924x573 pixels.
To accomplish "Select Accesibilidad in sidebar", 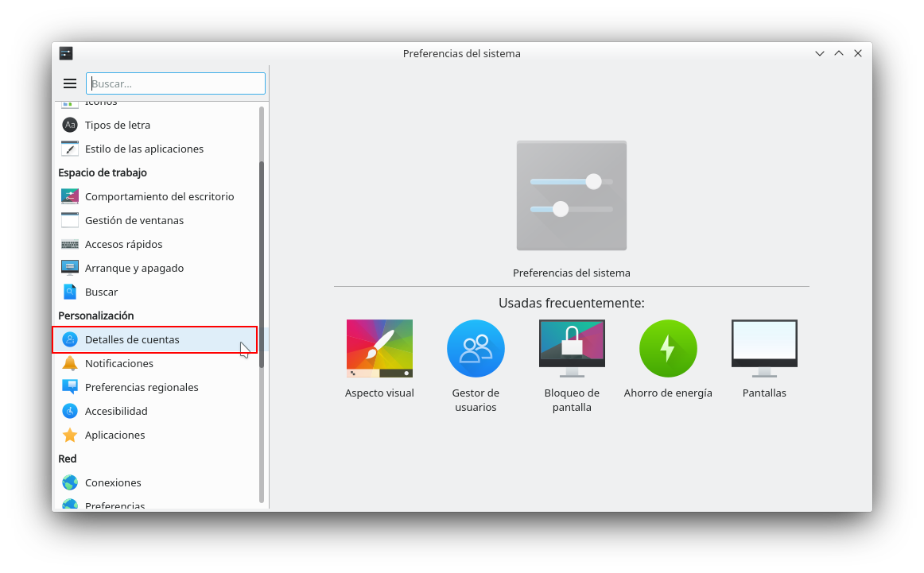I will tap(116, 411).
